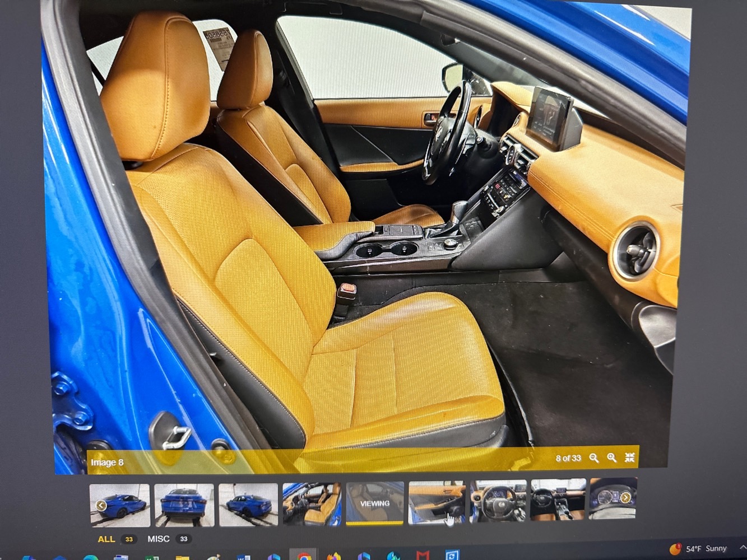Image resolution: width=747 pixels, height=560 pixels.
Task: Open first thumbnail of blue car side
Action: (120, 505)
